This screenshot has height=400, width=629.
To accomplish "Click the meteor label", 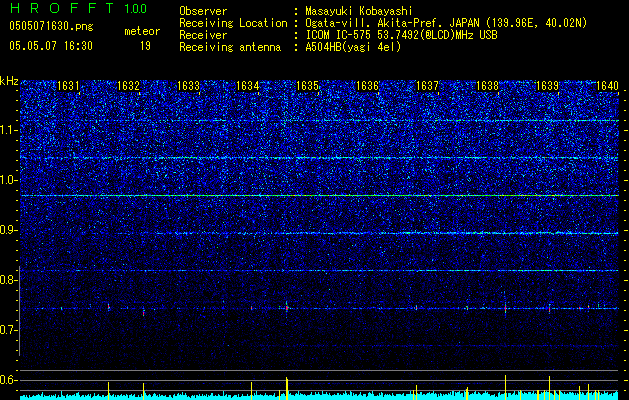I will coord(142,31).
